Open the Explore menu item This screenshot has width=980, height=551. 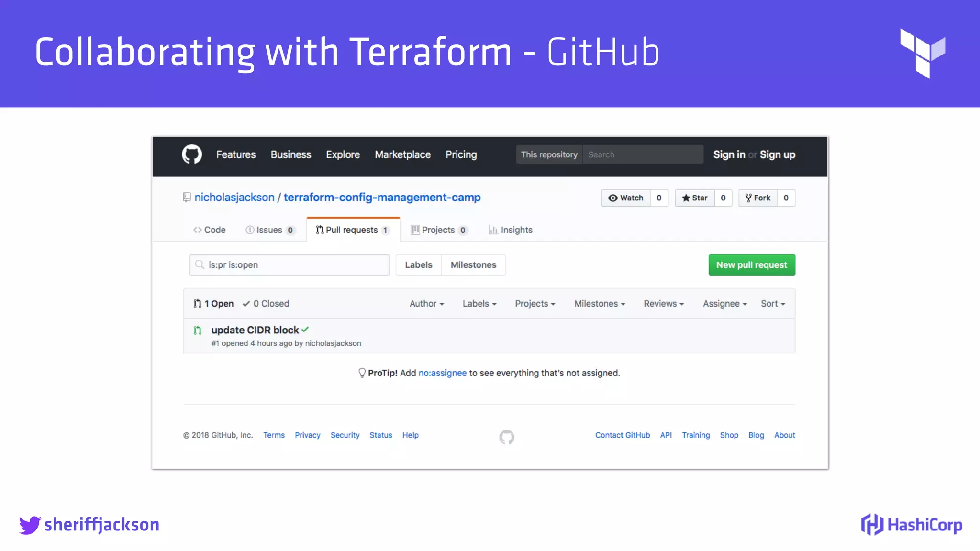[343, 154]
